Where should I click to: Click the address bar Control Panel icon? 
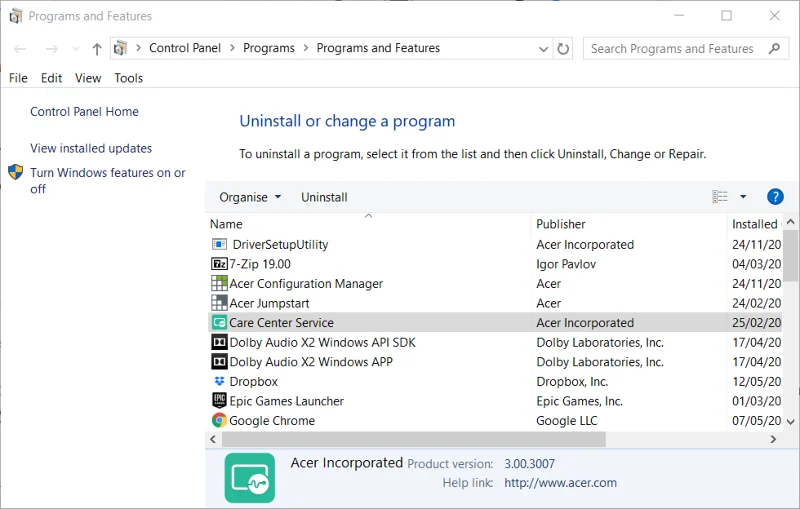tap(120, 48)
